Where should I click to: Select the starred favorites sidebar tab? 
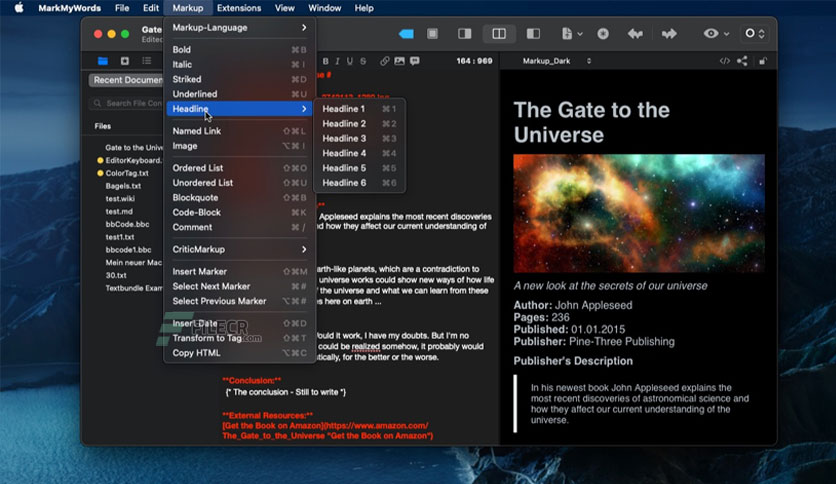tap(125, 61)
